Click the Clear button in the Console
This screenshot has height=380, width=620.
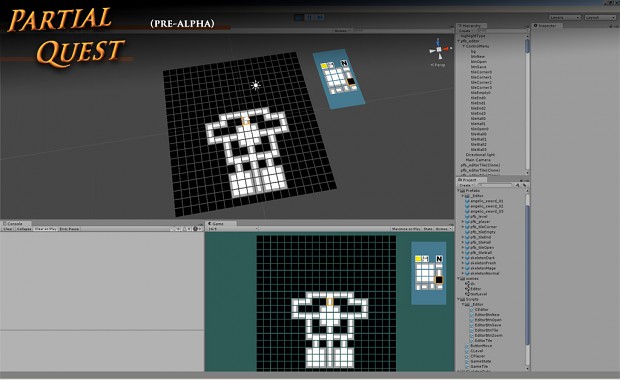click(x=8, y=229)
